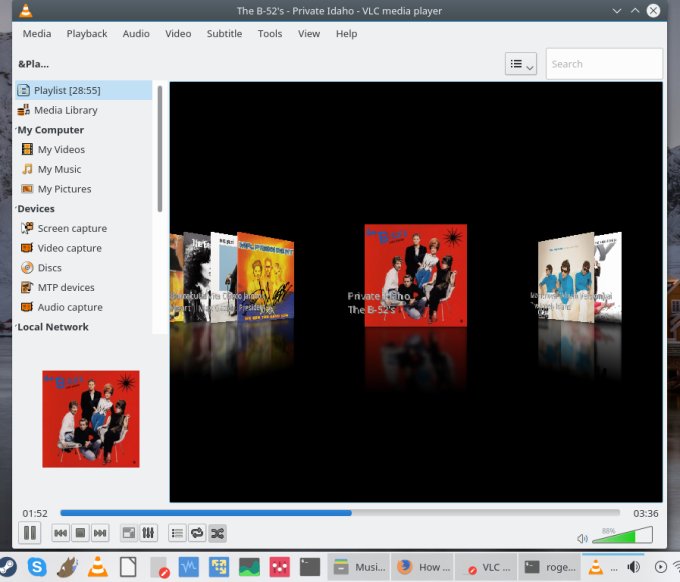Viewport: 680px width, 582px height.
Task: Switch to the Musi... taskbar window
Action: 359,567
